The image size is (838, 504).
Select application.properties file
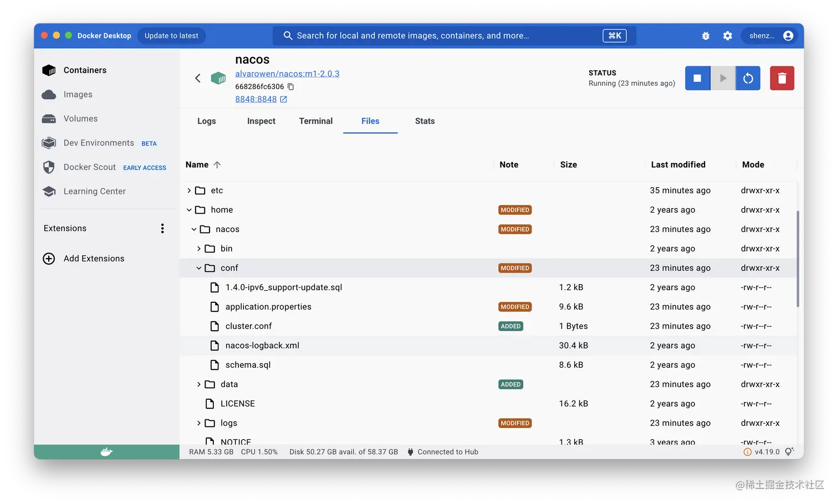[268, 307]
